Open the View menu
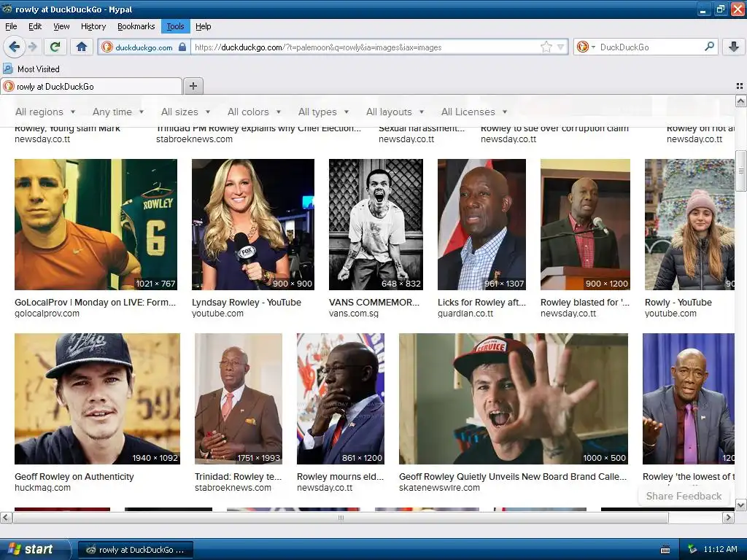 coord(61,26)
